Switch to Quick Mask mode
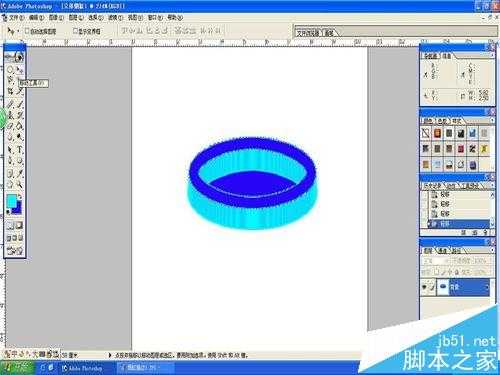 19,226
